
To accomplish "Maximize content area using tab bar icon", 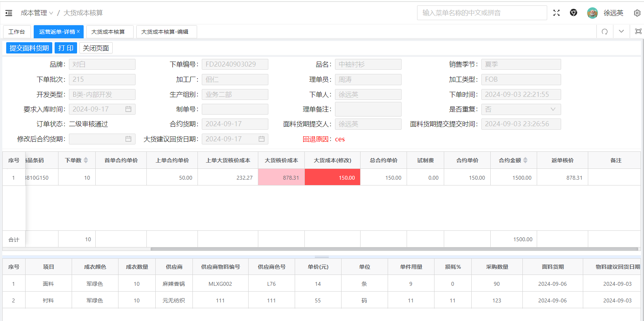I will [638, 32].
